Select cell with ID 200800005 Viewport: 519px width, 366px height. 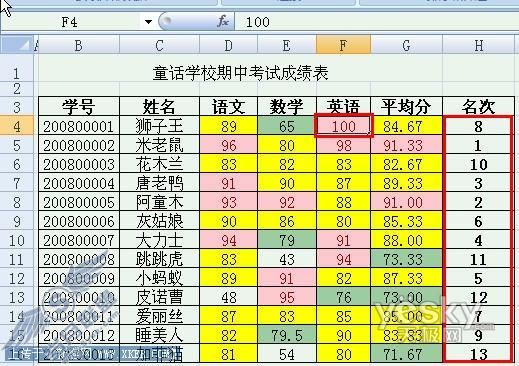click(x=79, y=202)
